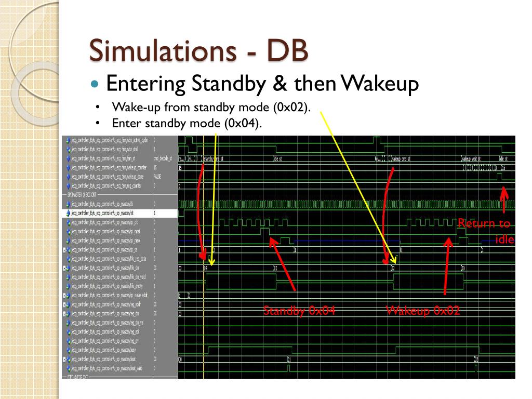Click the 'Z' value of spi_miso
Screen dimensions: 532x399
coord(155,241)
